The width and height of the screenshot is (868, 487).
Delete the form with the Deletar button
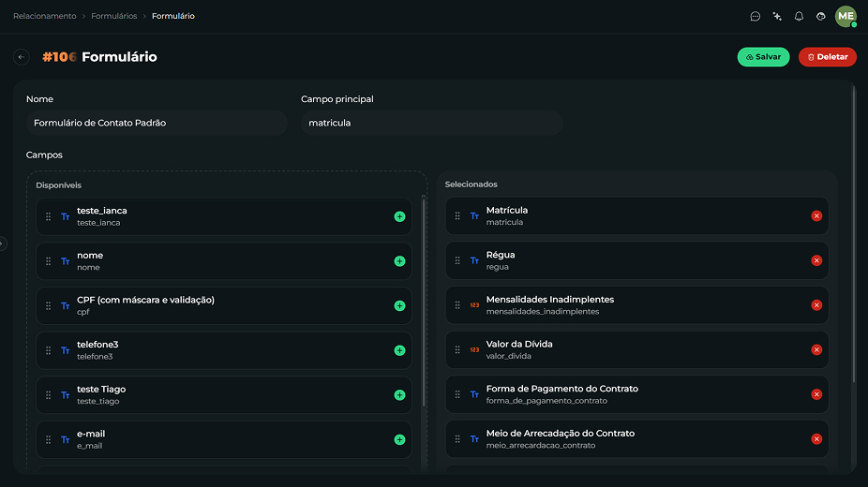828,57
